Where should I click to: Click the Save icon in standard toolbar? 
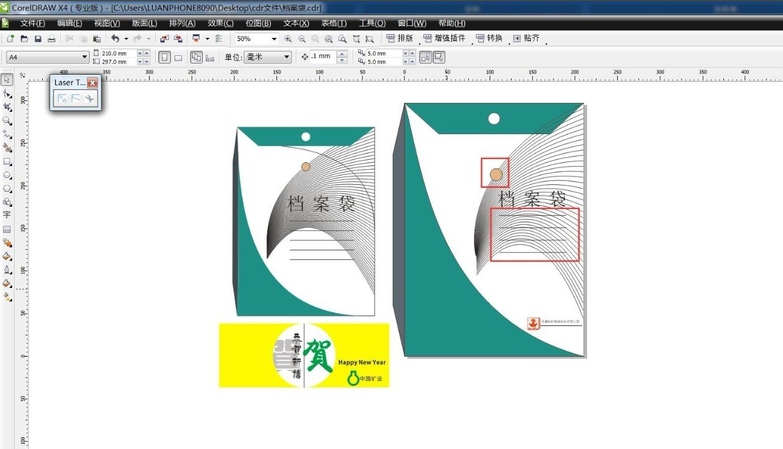38,39
